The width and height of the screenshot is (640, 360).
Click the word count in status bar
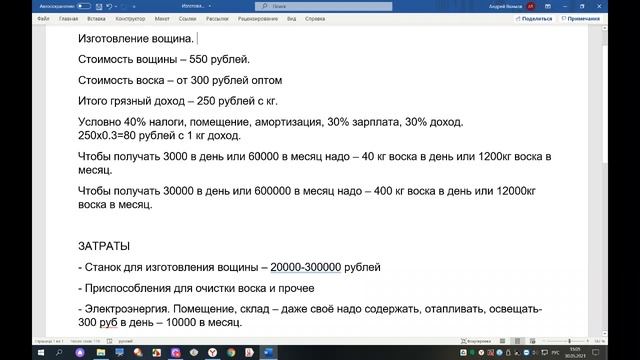(85, 341)
